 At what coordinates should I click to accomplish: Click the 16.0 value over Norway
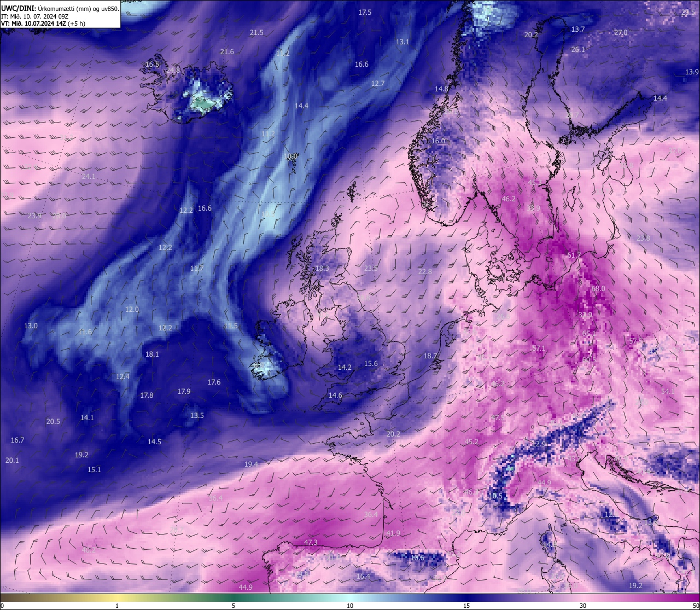(x=439, y=141)
